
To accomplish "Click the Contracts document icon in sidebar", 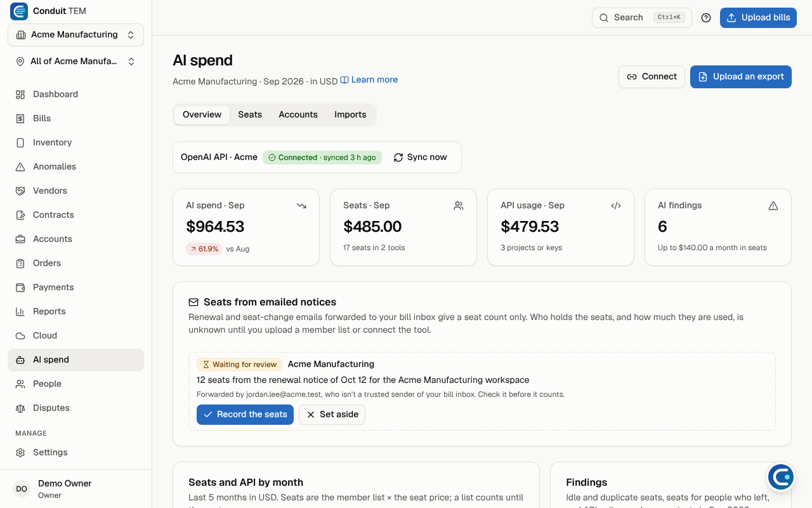I will coord(20,215).
